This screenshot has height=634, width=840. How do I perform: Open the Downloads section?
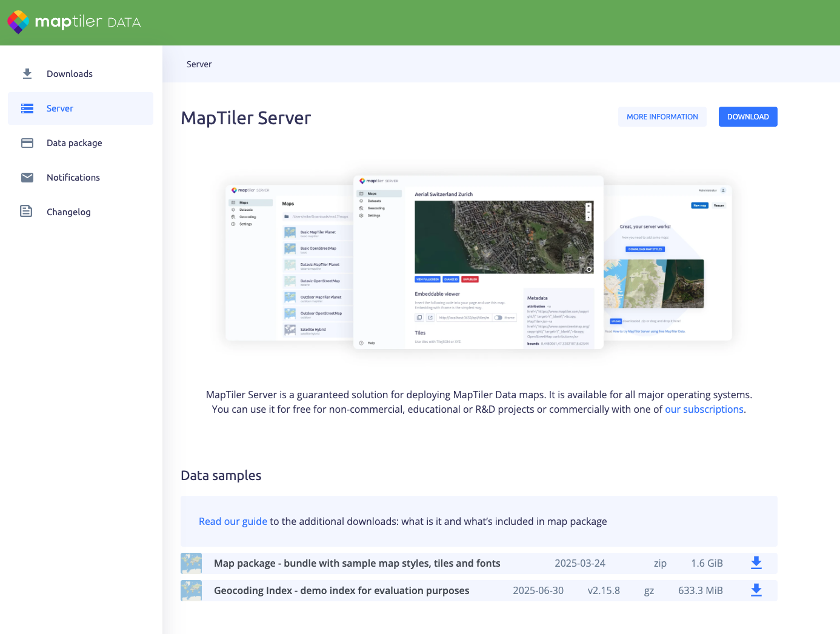81,74
